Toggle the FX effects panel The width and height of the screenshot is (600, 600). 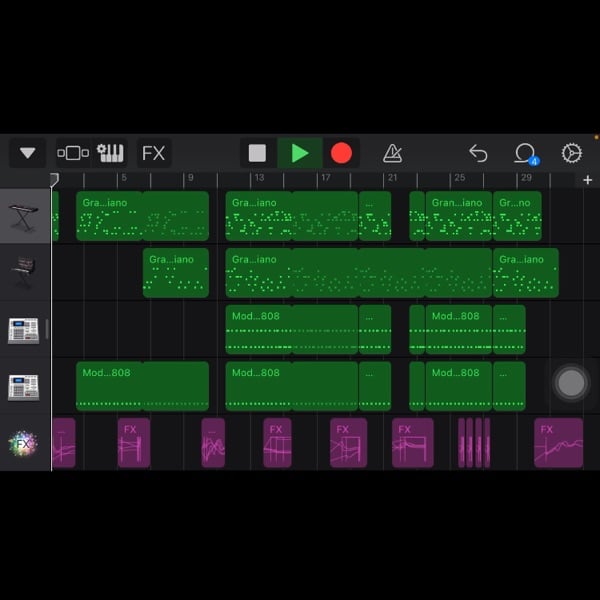coord(153,153)
